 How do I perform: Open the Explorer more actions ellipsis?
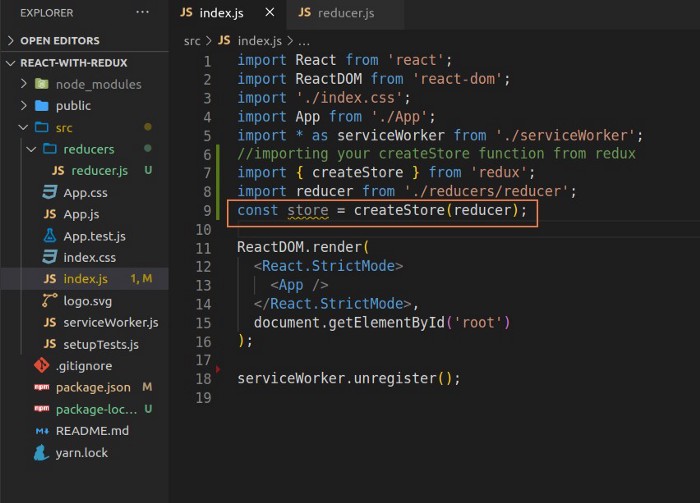tap(142, 12)
